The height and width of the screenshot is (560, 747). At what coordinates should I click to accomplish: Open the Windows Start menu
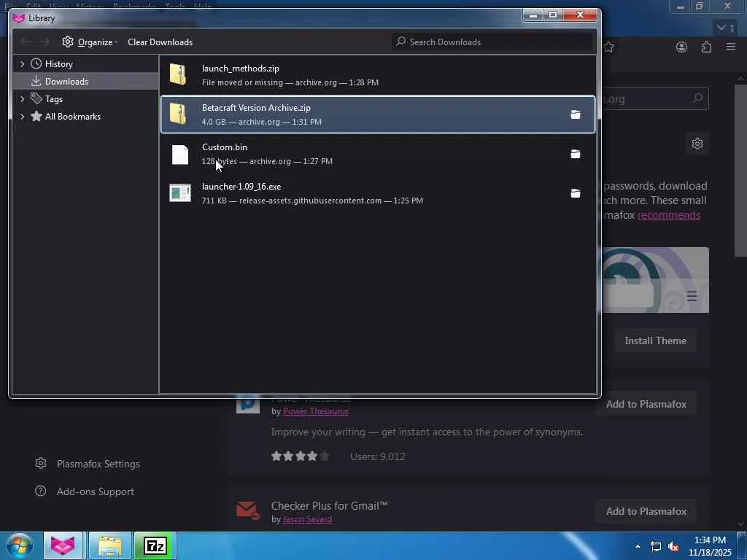(19, 545)
